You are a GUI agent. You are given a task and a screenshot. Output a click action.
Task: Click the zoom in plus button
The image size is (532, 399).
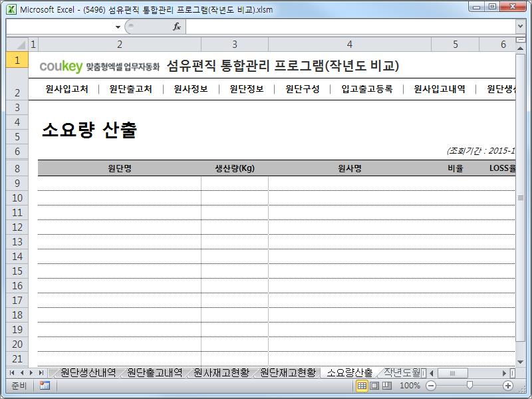(x=508, y=386)
